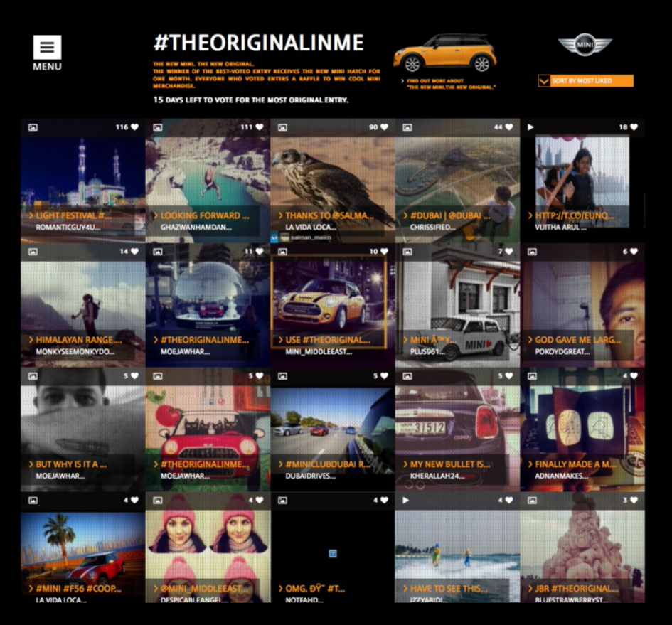
Task: Like the Looking Forward entry heart, 111 votes
Action: tap(260, 127)
